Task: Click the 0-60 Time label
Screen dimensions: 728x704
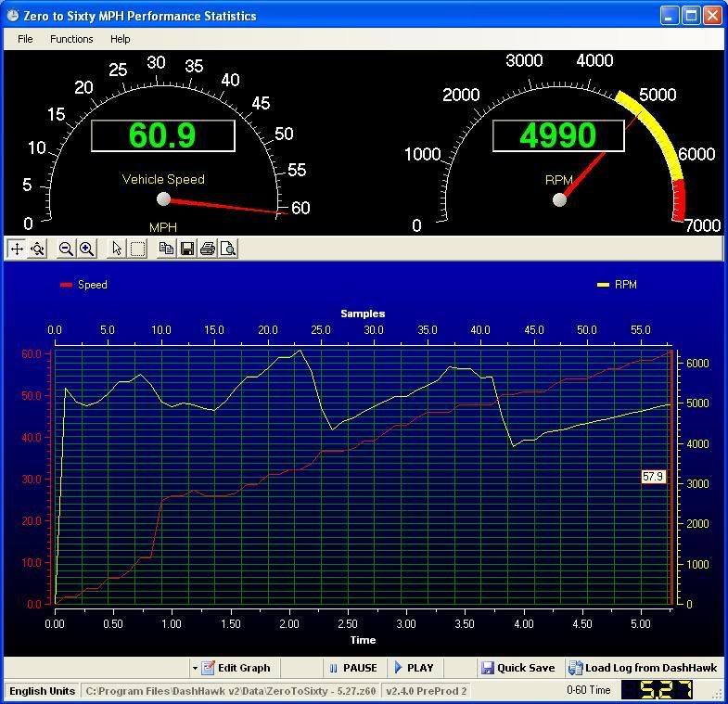Action: (589, 690)
